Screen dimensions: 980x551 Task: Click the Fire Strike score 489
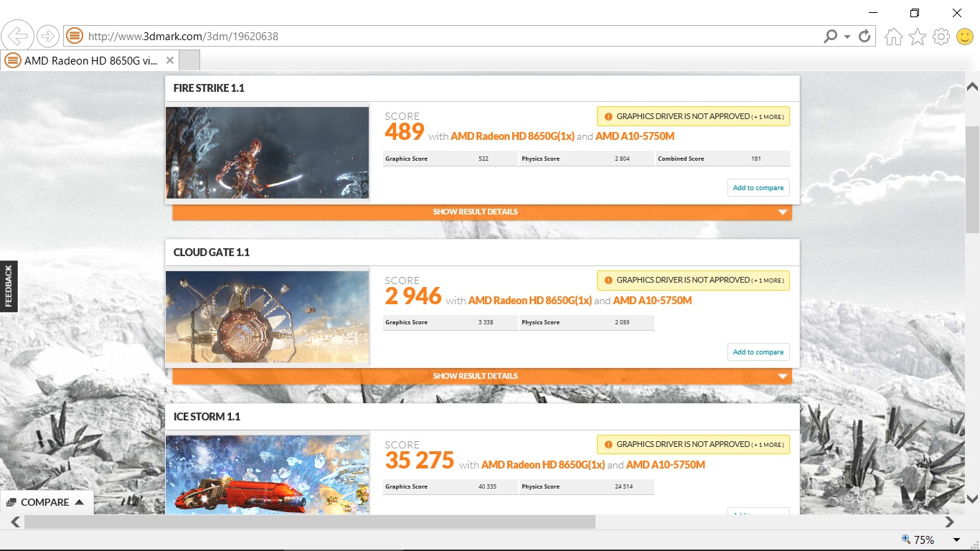[405, 133]
